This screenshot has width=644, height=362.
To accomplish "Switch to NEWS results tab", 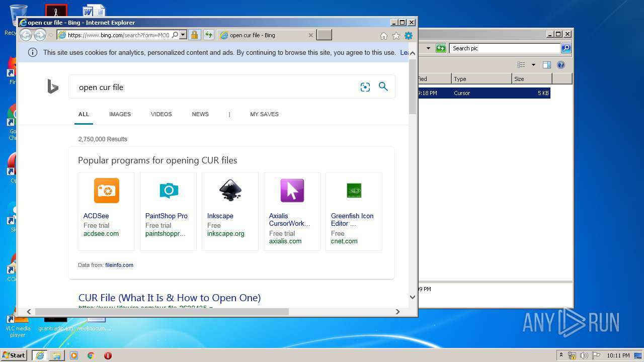I will click(x=200, y=114).
